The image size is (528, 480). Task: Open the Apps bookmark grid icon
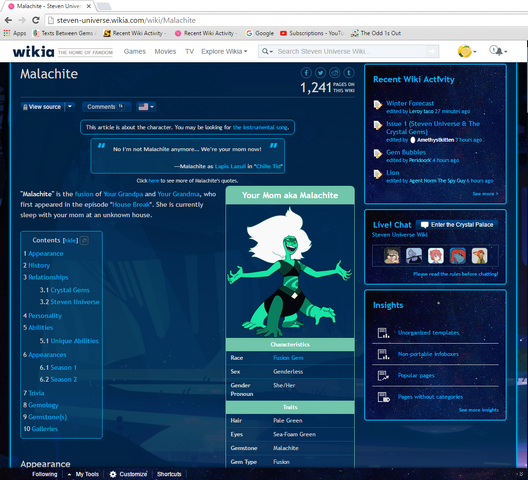coord(7,33)
